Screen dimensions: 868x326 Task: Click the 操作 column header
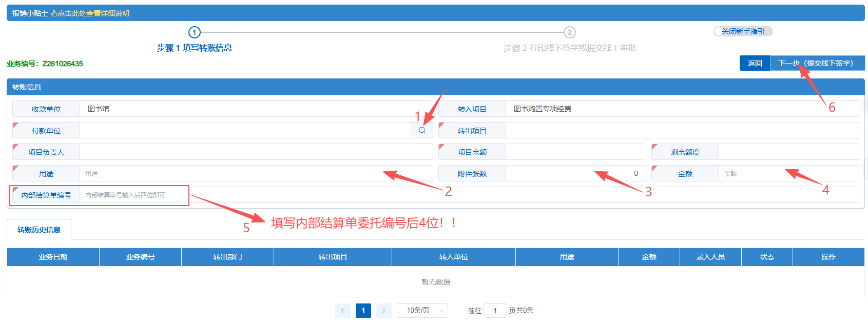(x=828, y=257)
